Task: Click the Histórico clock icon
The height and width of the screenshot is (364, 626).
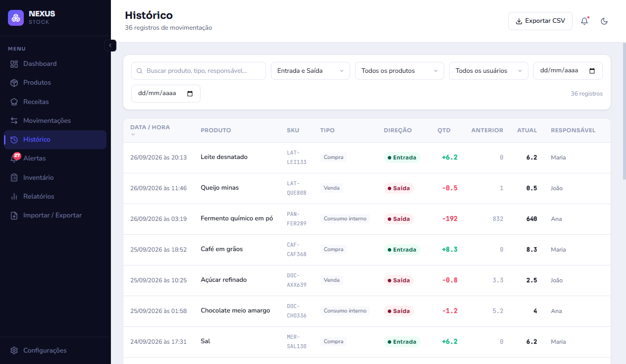Action: pos(14,140)
